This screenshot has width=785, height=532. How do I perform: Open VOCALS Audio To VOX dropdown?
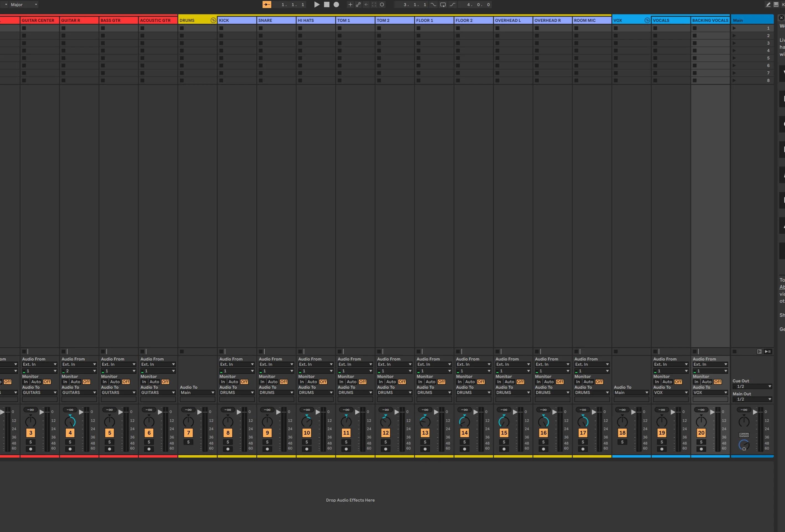(x=671, y=393)
